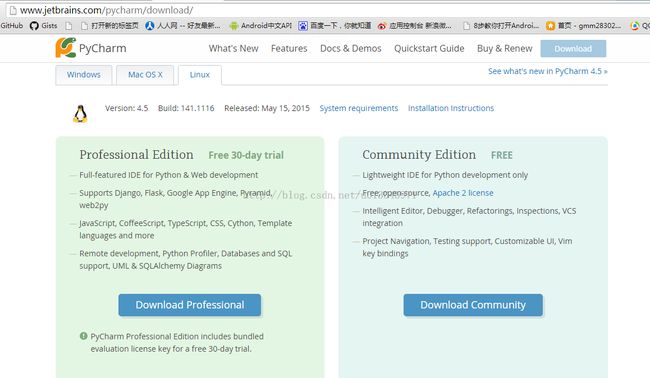Click the Linux penguin icon

(x=80, y=114)
